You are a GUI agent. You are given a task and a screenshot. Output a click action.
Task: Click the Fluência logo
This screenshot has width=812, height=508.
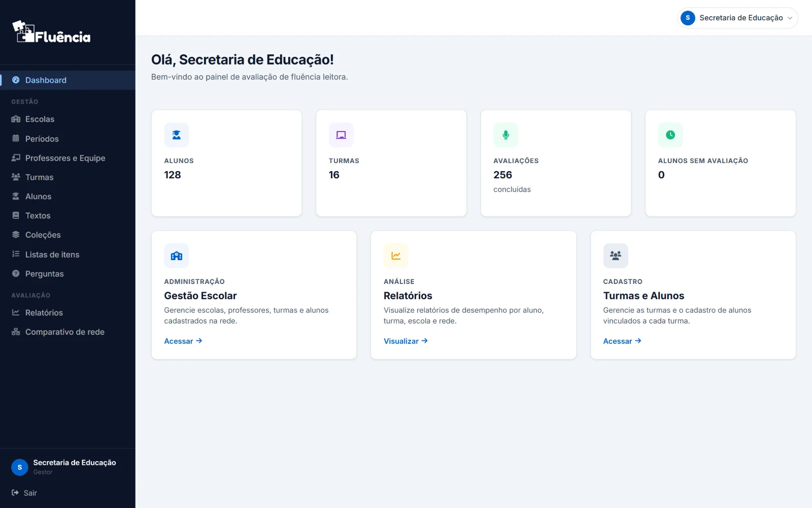click(51, 32)
